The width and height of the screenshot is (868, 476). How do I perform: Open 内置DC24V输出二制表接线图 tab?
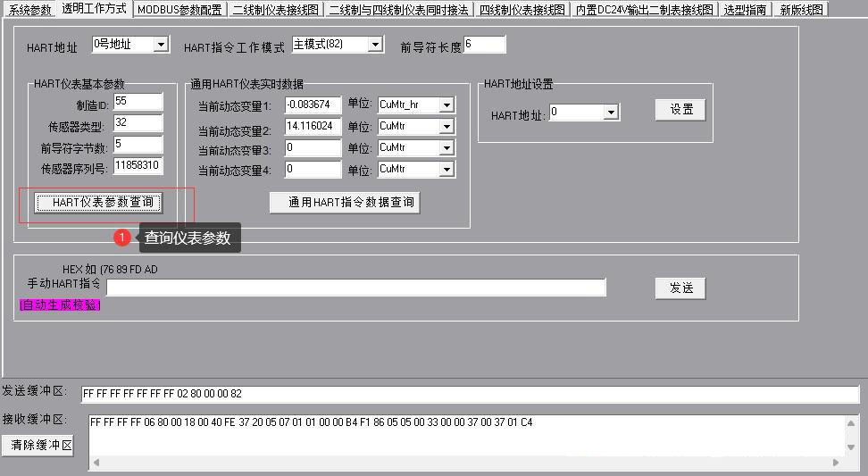point(645,10)
